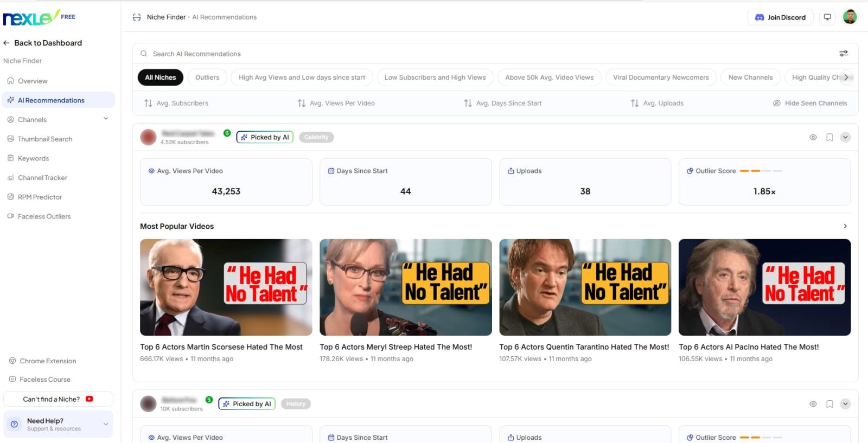Click the Join Discord button

tap(780, 17)
